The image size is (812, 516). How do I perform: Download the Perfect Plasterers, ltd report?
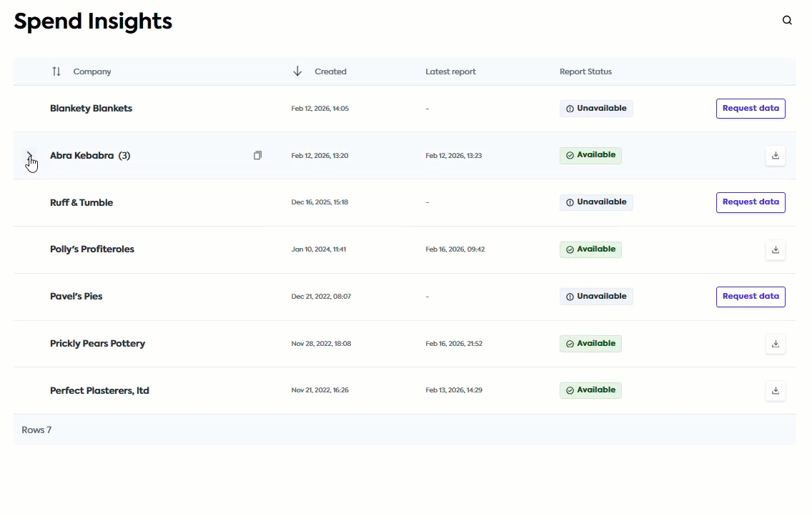pyautogui.click(x=776, y=391)
